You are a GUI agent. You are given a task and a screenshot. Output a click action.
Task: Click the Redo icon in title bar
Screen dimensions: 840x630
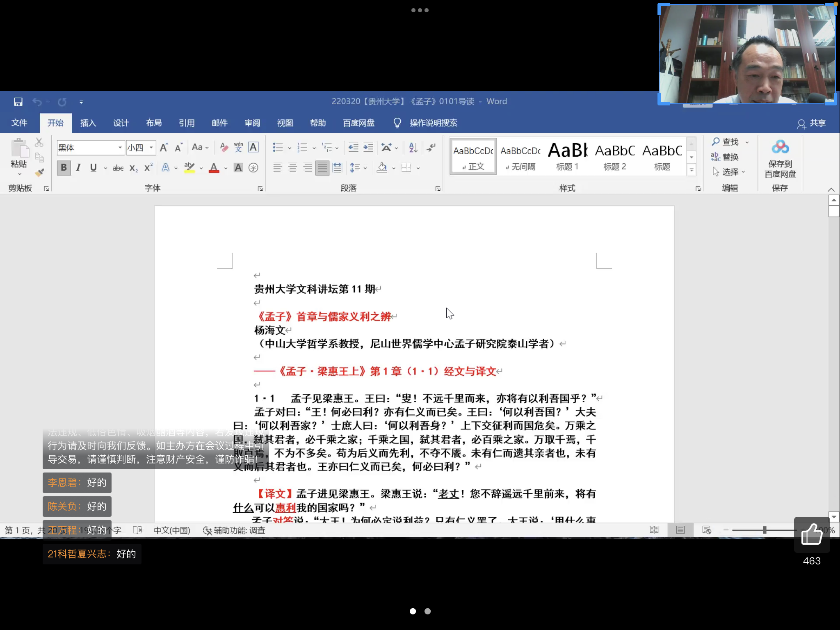[62, 102]
